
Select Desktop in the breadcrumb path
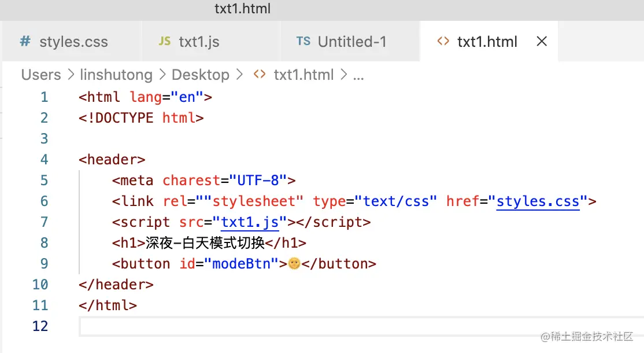point(201,75)
